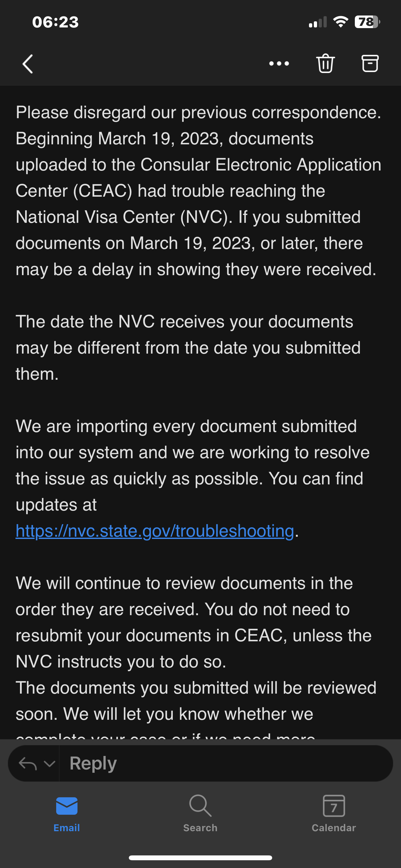Open the Calendar tab
Screen dimensions: 401x868
coord(334,814)
